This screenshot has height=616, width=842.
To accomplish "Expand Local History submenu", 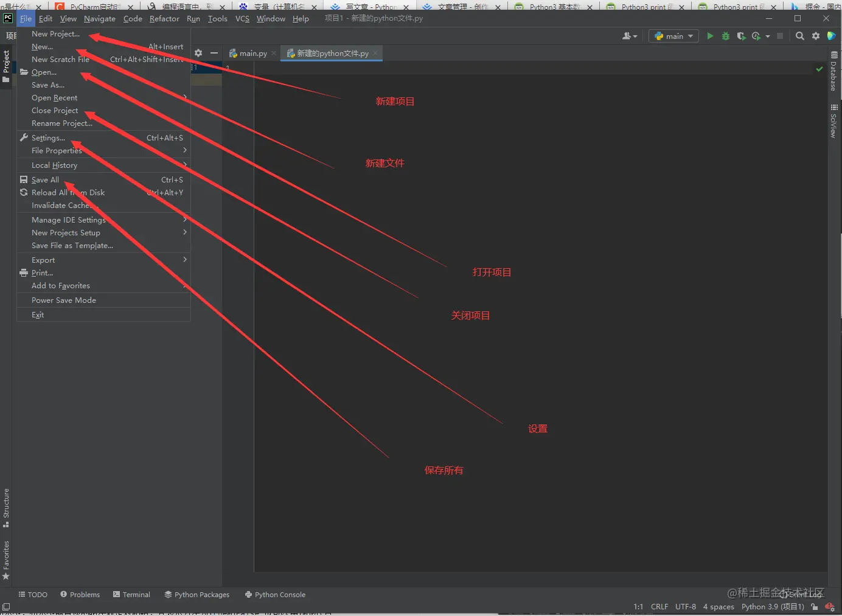I will click(103, 165).
